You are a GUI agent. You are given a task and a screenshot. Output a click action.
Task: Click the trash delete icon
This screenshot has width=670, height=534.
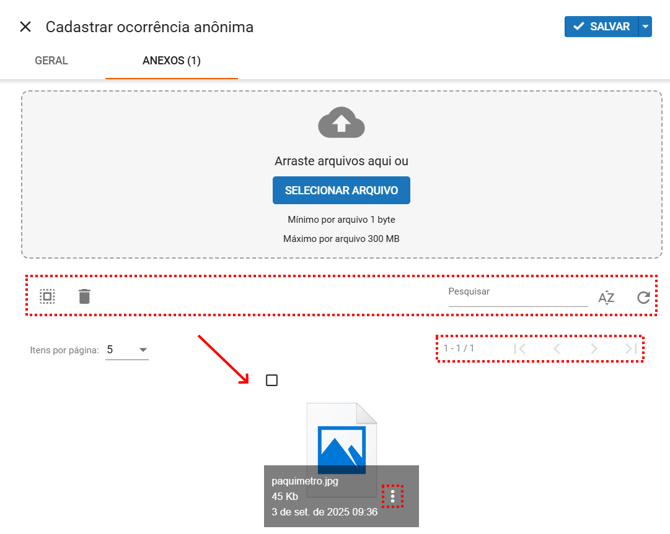(x=85, y=297)
